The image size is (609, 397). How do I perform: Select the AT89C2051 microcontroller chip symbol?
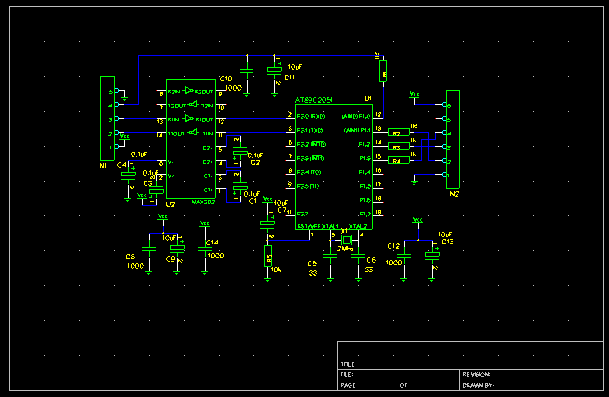point(334,167)
